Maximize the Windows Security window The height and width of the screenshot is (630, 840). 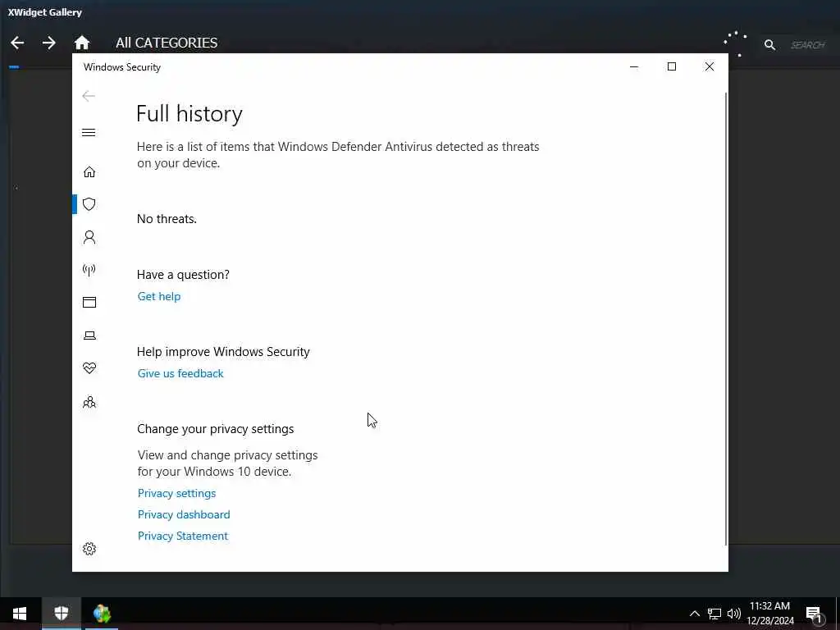tap(672, 66)
